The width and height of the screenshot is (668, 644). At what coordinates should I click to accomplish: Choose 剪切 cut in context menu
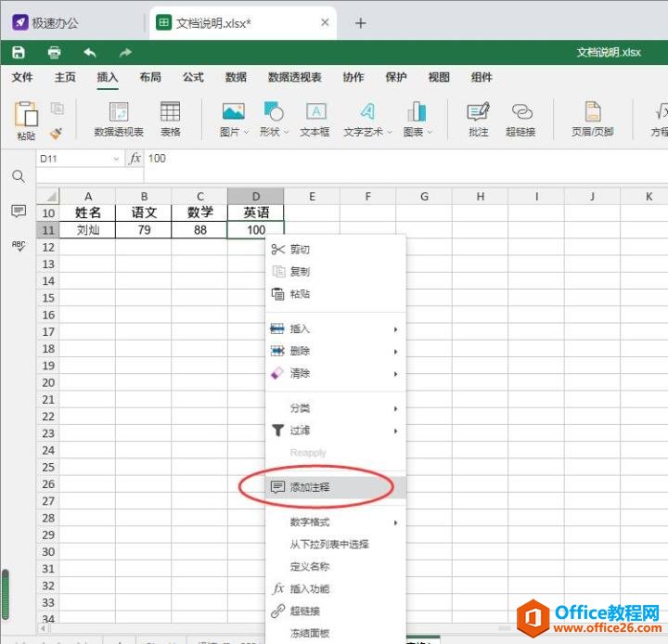336,250
